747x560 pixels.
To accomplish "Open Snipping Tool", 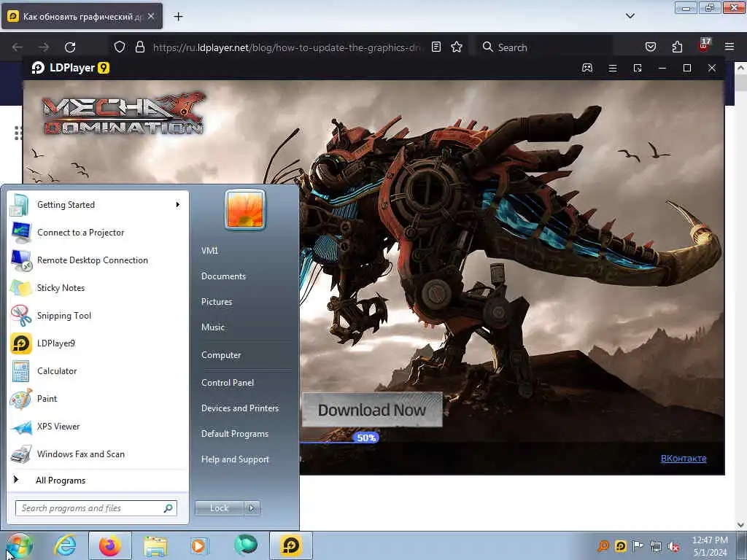I will click(x=98, y=316).
